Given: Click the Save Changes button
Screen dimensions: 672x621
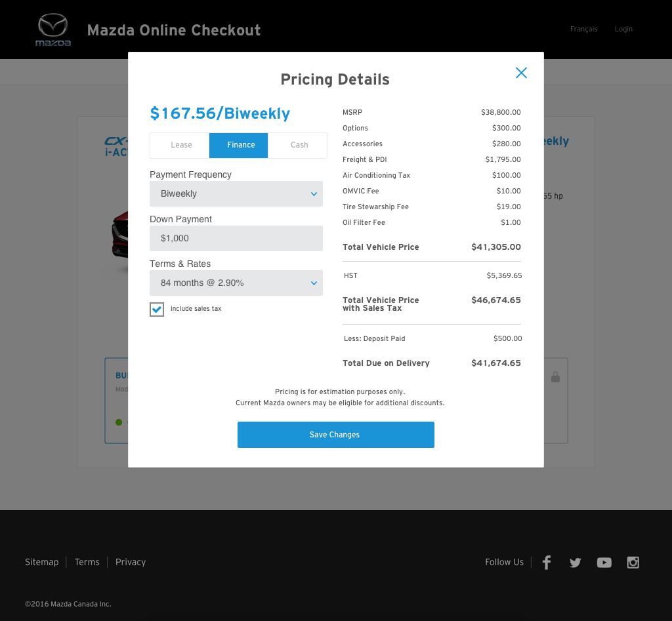Looking at the screenshot, I should [x=336, y=435].
